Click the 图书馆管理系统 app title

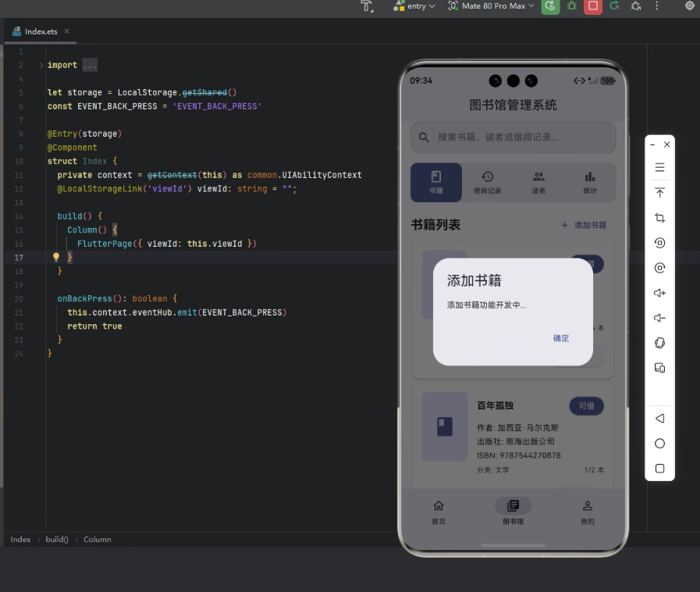point(513,105)
